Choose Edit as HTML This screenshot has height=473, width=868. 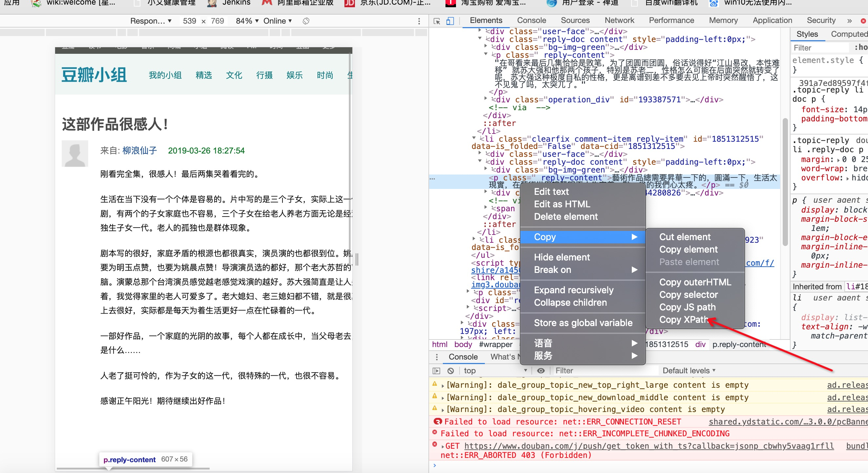click(x=583, y=204)
